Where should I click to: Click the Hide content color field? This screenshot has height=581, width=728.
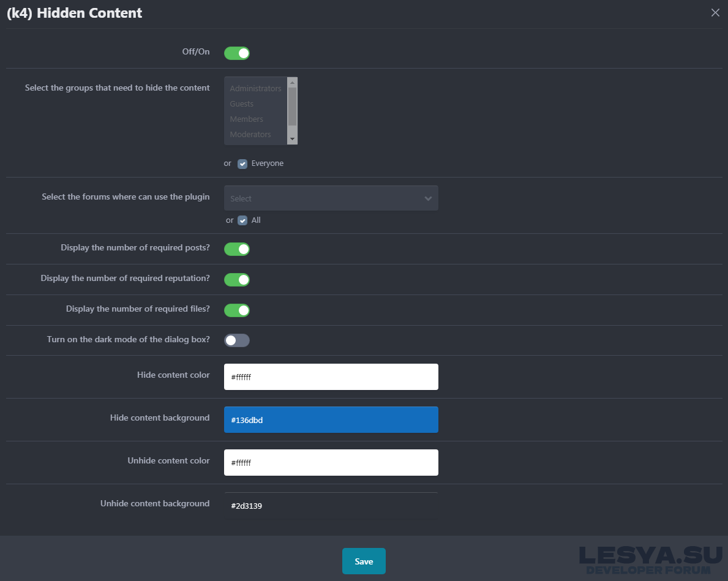coord(331,377)
